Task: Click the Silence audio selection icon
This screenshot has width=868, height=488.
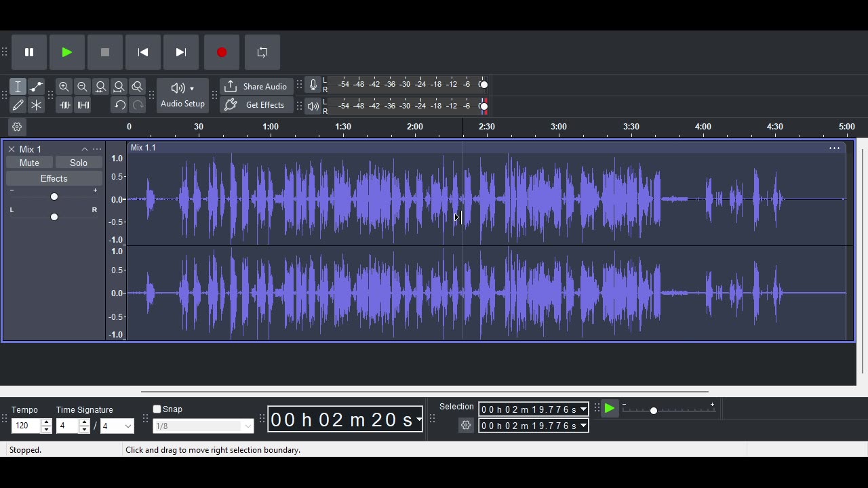Action: point(83,105)
